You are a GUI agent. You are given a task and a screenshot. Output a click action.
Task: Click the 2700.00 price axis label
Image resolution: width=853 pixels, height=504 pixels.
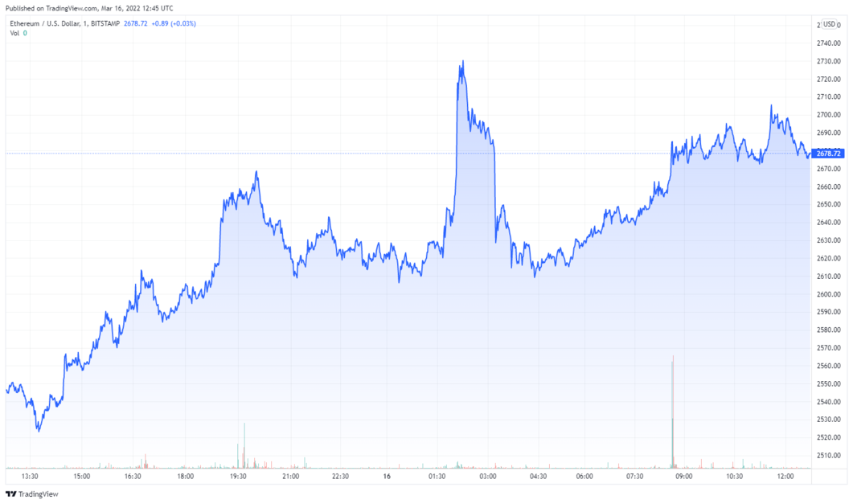coord(829,115)
